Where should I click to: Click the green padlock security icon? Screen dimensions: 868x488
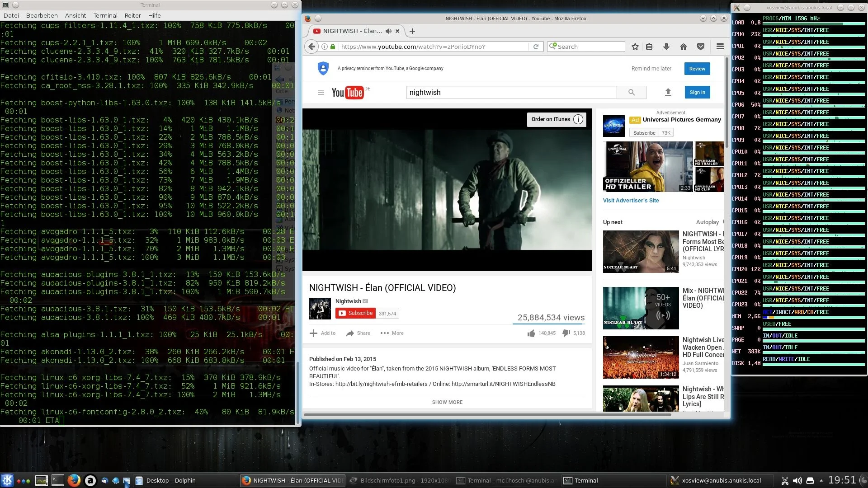click(x=333, y=47)
